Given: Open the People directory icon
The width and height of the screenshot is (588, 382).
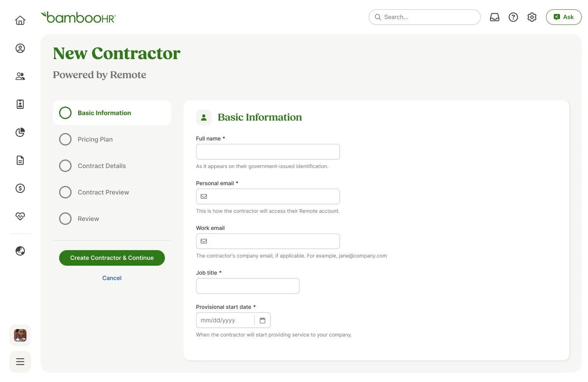Looking at the screenshot, I should click(x=20, y=76).
